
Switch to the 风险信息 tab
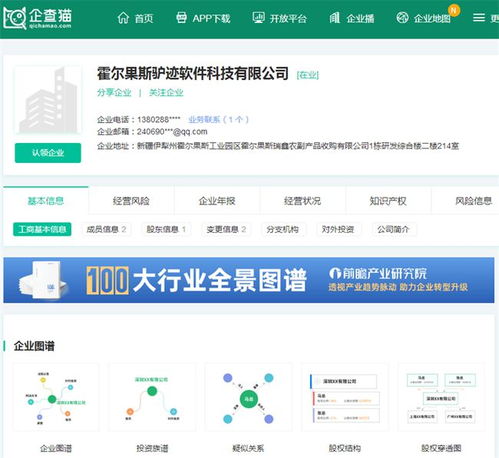click(474, 201)
